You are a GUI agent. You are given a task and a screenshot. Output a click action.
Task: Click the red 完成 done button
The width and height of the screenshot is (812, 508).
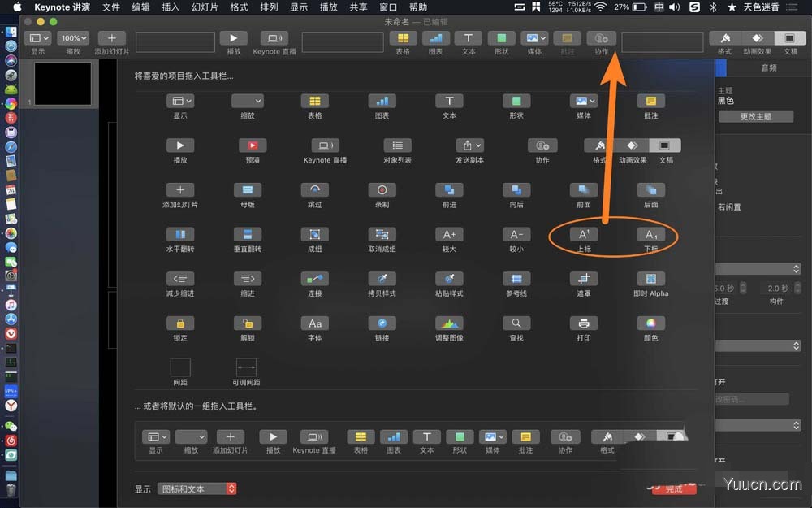coord(674,488)
